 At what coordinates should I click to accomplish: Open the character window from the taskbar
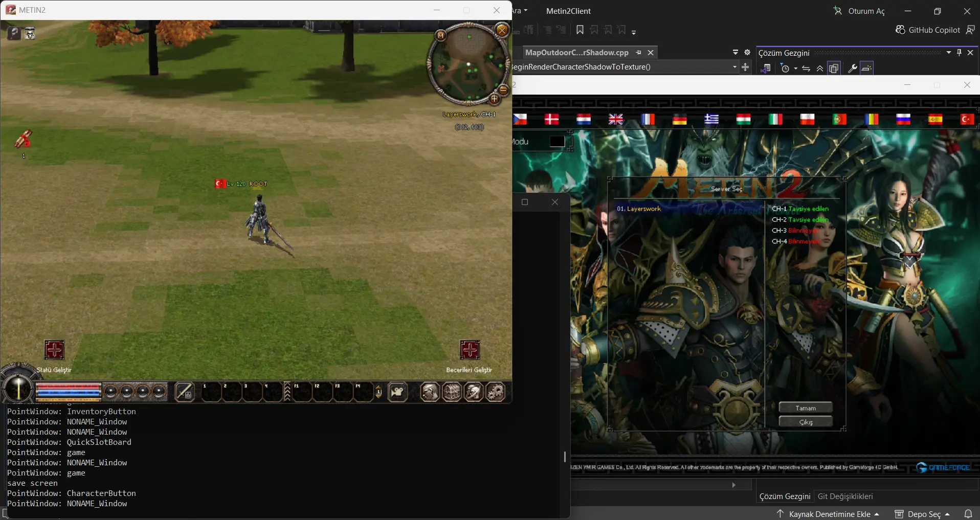pos(430,392)
